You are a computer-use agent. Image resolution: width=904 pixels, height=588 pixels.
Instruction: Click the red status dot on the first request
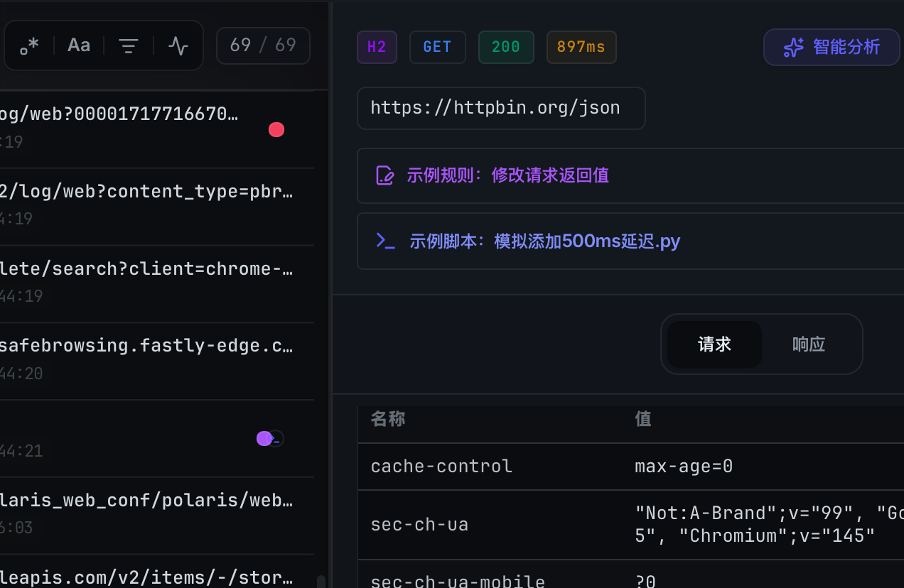coord(276,129)
